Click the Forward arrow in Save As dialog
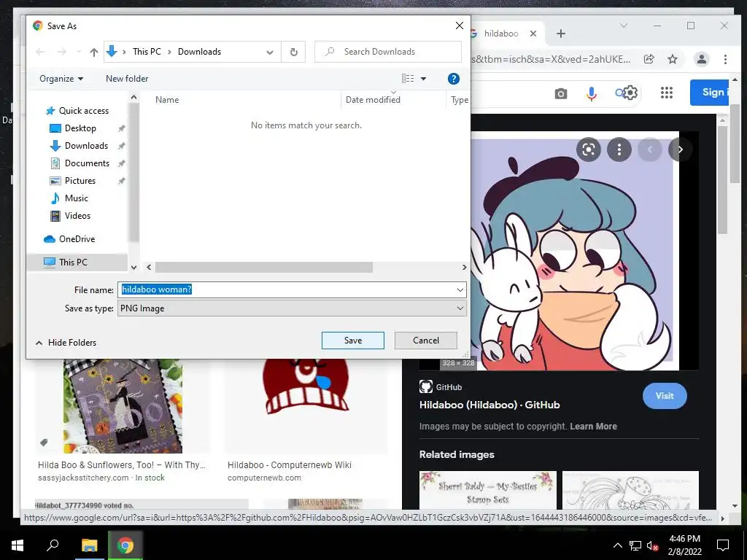Viewport: 747px width, 560px height. (x=61, y=52)
